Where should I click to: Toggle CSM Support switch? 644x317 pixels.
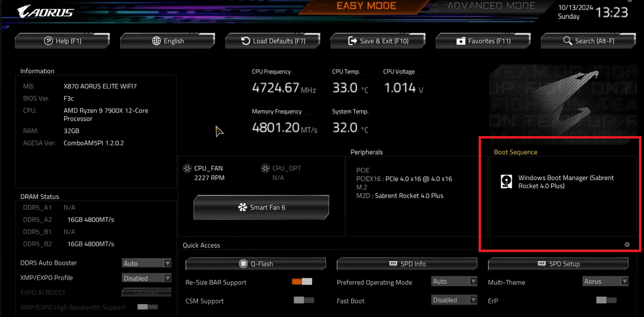click(304, 300)
